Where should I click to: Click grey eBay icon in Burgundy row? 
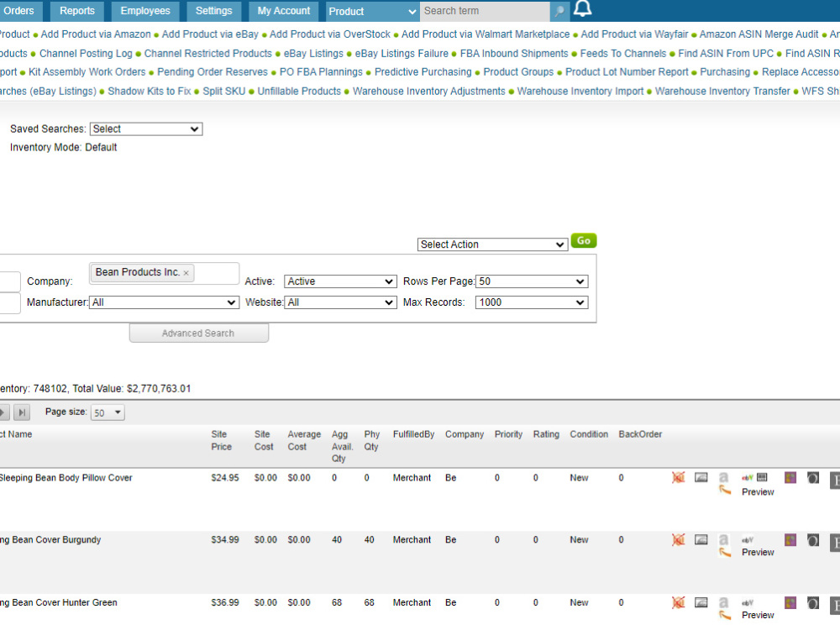pyautogui.click(x=748, y=540)
